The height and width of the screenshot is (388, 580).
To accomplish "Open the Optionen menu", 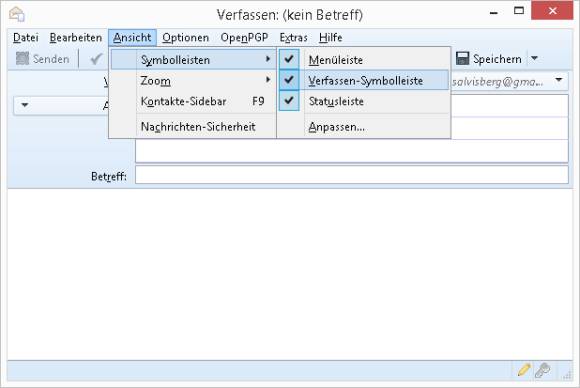I will (x=185, y=37).
